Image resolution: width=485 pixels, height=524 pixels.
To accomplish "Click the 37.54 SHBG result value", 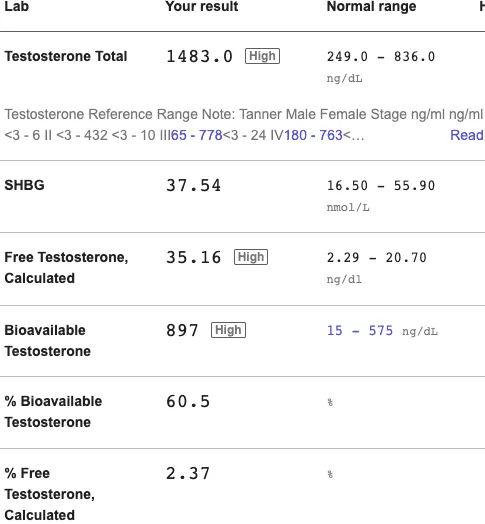I will (x=194, y=185).
